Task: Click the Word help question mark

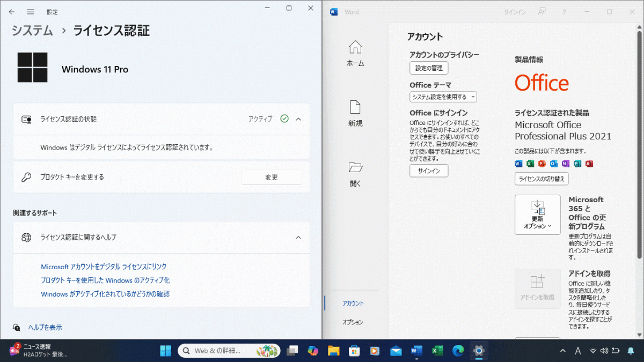Action: click(x=564, y=12)
